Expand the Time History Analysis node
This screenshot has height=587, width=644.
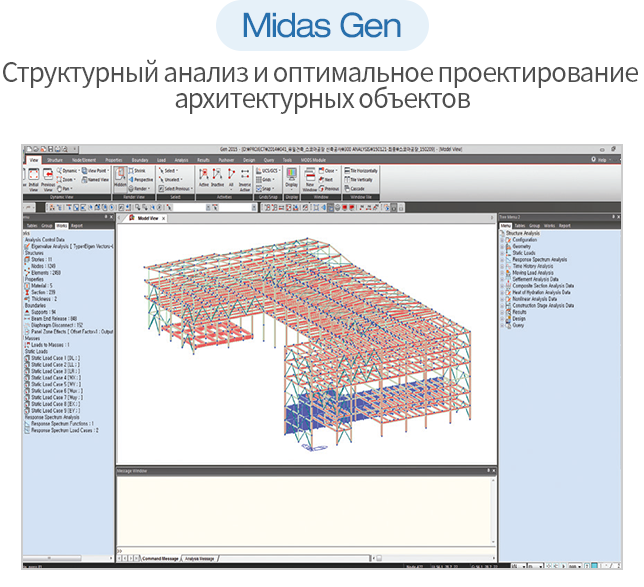tap(502, 266)
